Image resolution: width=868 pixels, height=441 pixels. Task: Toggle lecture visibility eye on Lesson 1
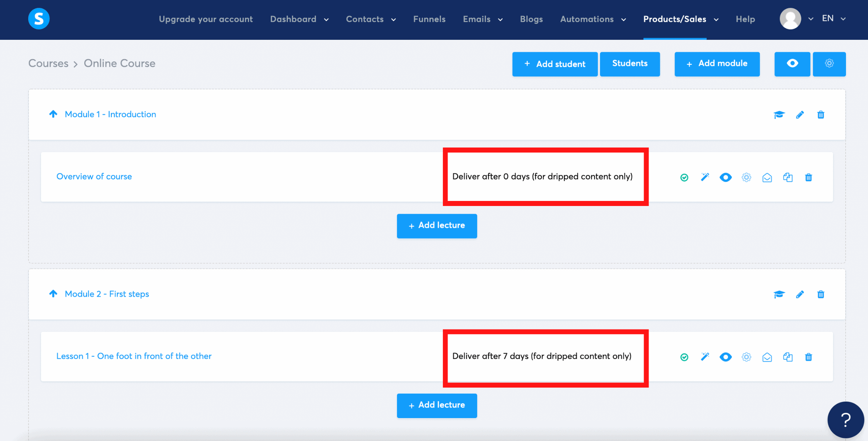pyautogui.click(x=725, y=357)
